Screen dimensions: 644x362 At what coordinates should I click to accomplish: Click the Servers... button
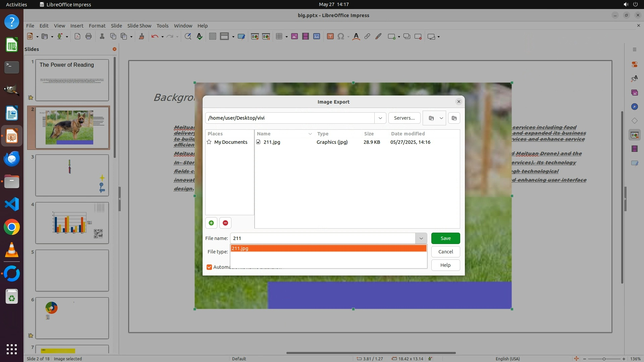404,118
